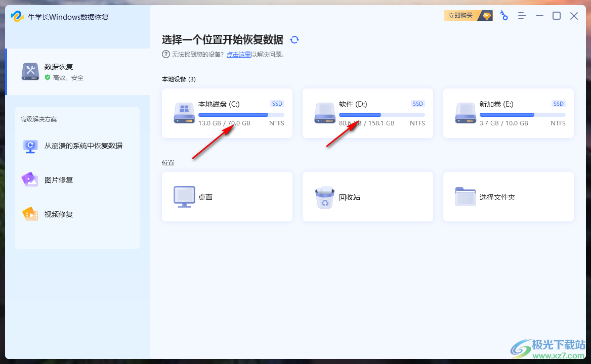Click the 本地设备 (3) section label

(179, 79)
